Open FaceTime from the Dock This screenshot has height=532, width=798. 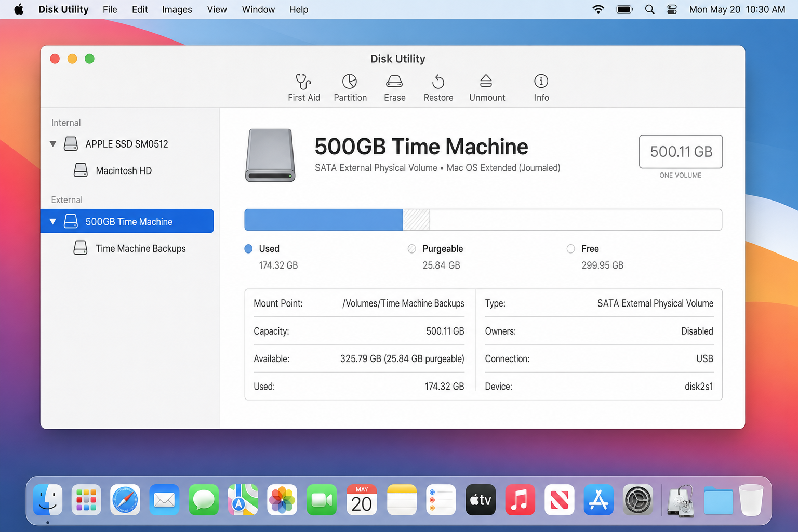pyautogui.click(x=322, y=500)
